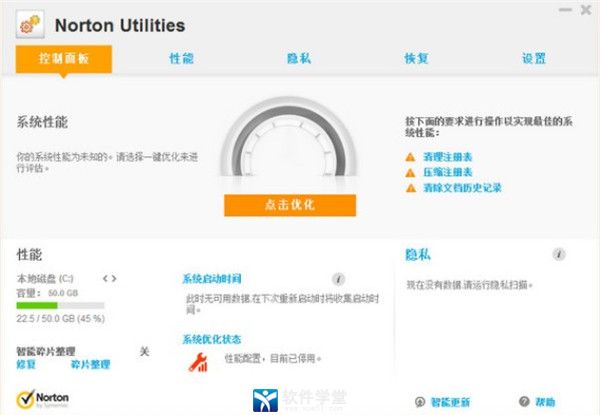Image resolution: width=600 pixels, height=415 pixels.
Task: Click the orange 点击优化 button
Action: click(290, 205)
